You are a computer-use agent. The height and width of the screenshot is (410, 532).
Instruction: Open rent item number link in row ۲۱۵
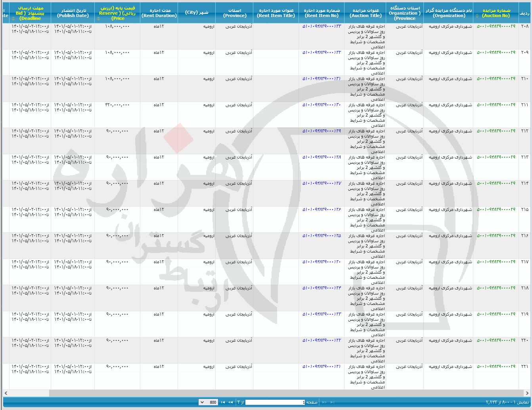pos(321,209)
